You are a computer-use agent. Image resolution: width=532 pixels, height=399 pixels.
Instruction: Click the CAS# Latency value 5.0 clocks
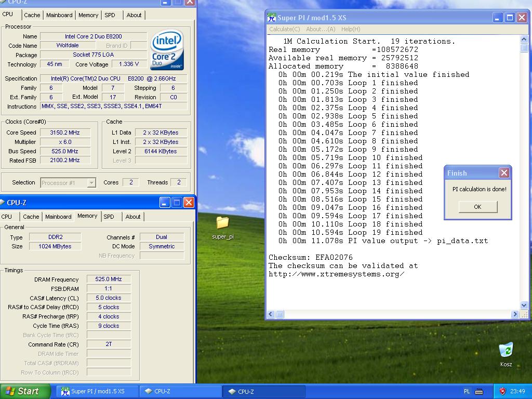click(109, 298)
